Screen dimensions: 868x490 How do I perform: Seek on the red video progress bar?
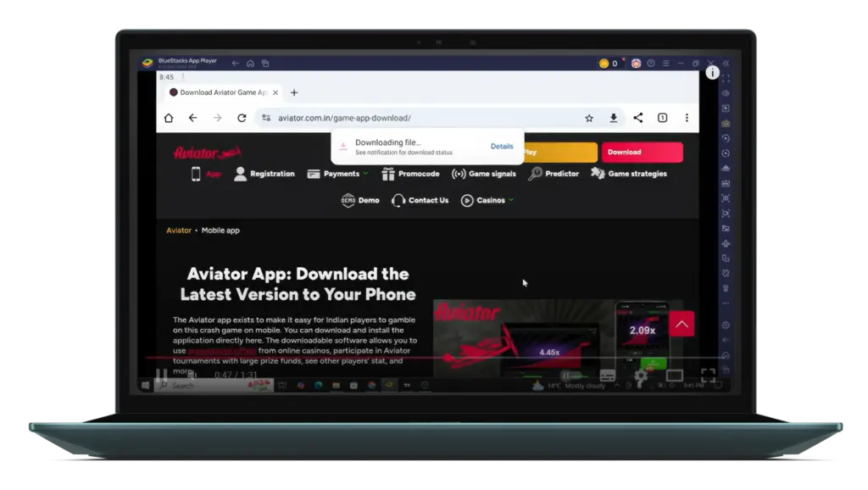[x=339, y=358]
